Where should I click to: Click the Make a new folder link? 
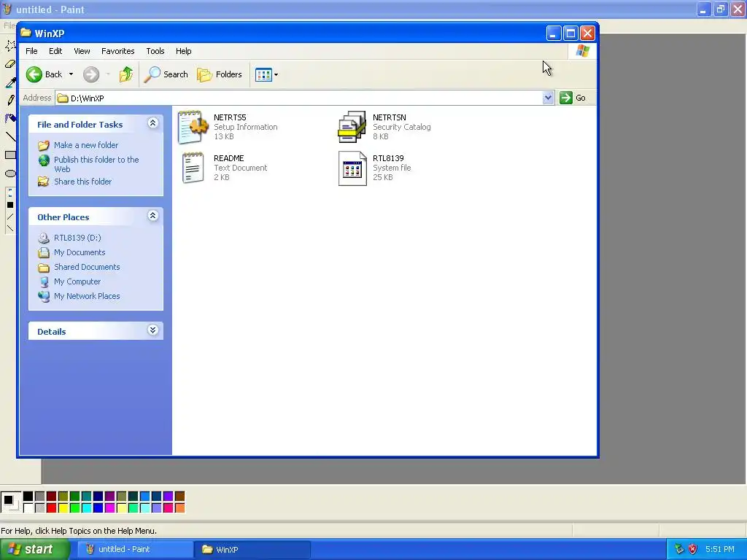click(x=86, y=145)
